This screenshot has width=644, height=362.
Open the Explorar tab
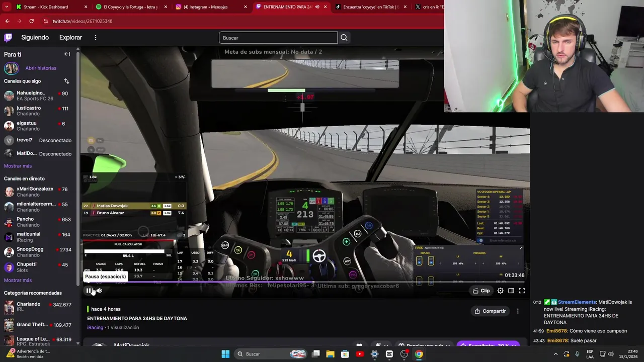[x=70, y=37]
